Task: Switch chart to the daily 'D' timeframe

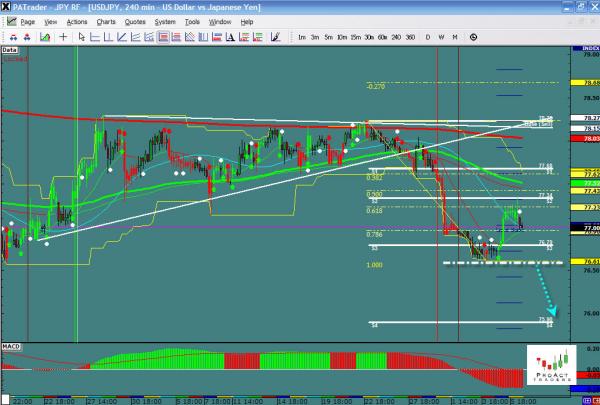Action: click(428, 37)
